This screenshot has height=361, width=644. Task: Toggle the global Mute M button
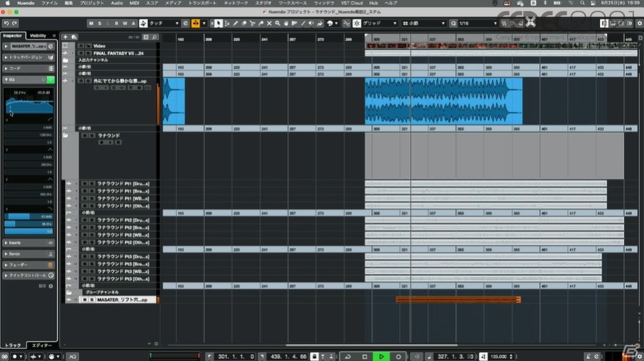click(x=91, y=23)
